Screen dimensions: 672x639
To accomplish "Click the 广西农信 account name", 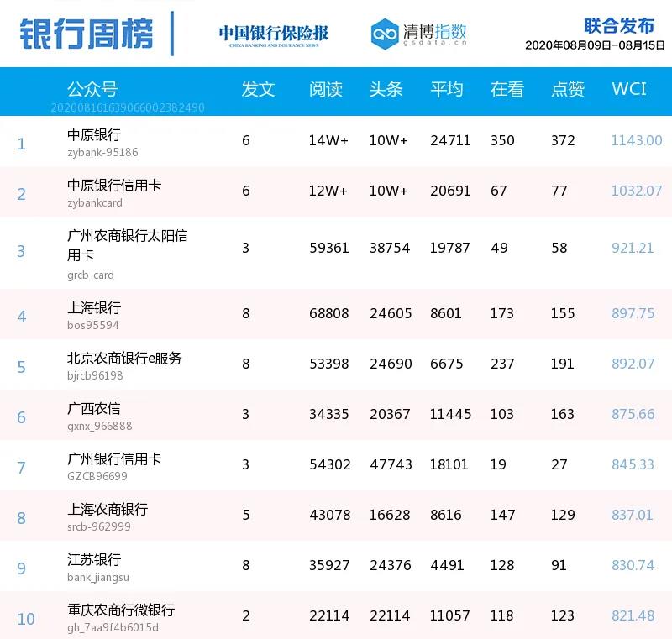I will tap(94, 408).
